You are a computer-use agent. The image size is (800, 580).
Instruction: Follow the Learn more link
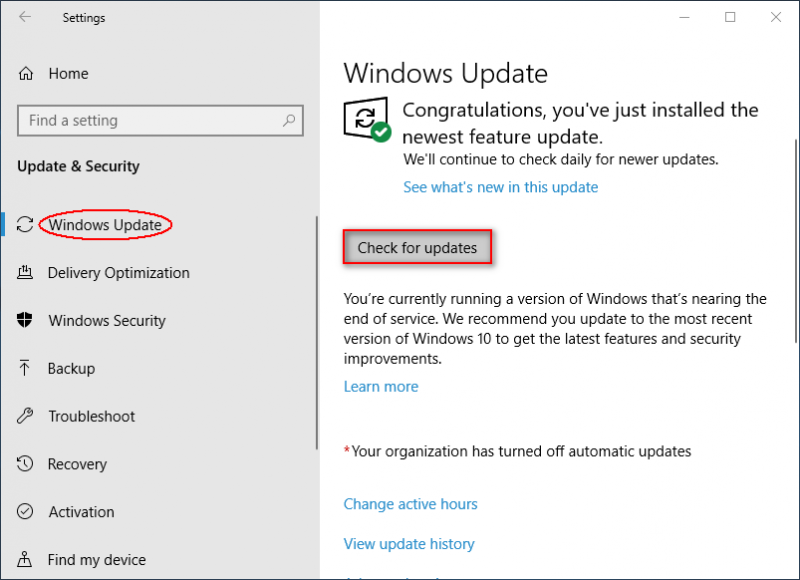tap(381, 387)
